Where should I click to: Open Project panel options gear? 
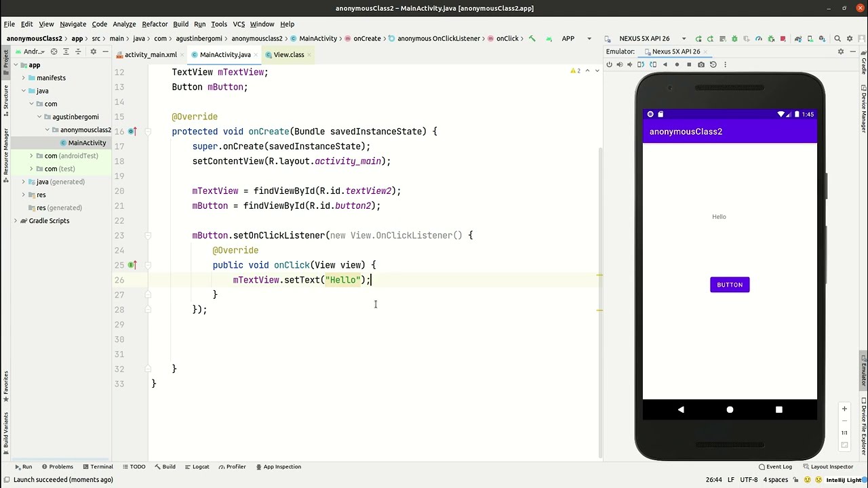click(x=94, y=52)
